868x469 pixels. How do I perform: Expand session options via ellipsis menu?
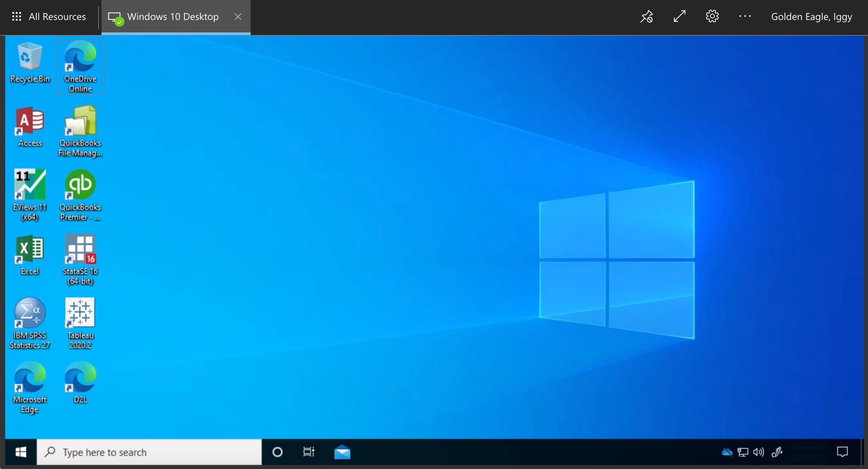point(745,16)
